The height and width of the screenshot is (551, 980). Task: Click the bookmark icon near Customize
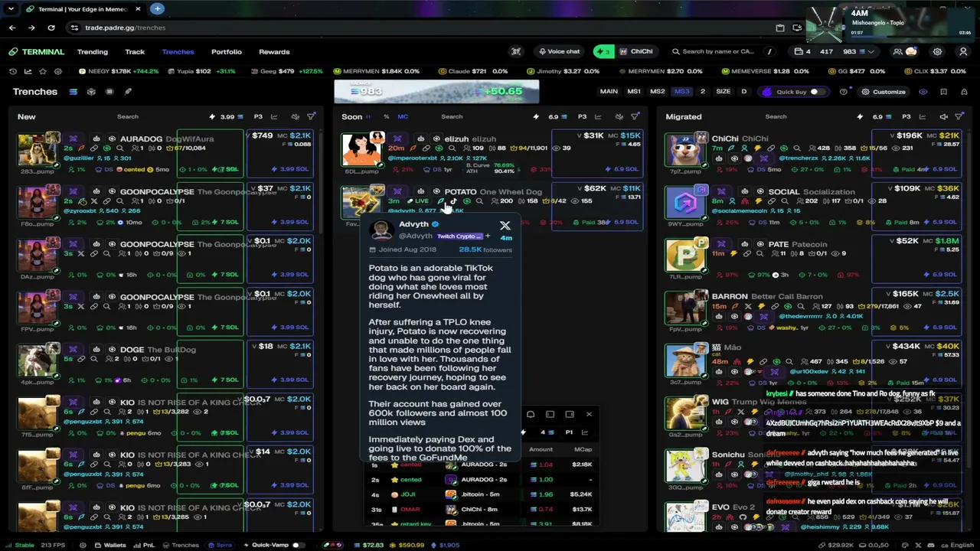pyautogui.click(x=943, y=92)
